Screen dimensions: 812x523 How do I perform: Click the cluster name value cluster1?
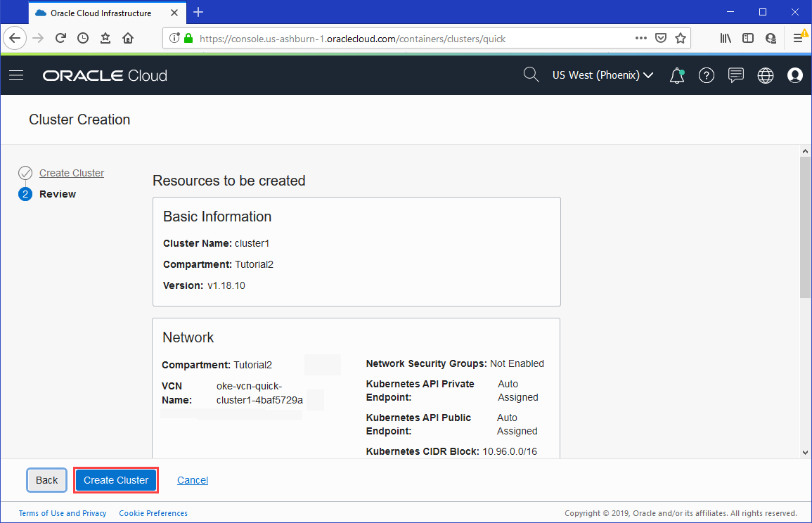pyautogui.click(x=252, y=243)
